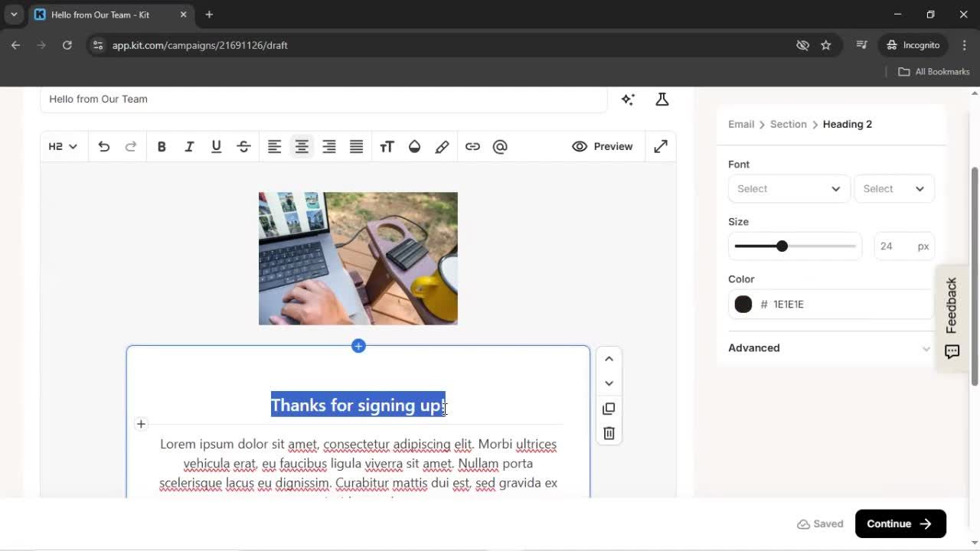
Task: Toggle bold formatting
Action: tap(162, 146)
